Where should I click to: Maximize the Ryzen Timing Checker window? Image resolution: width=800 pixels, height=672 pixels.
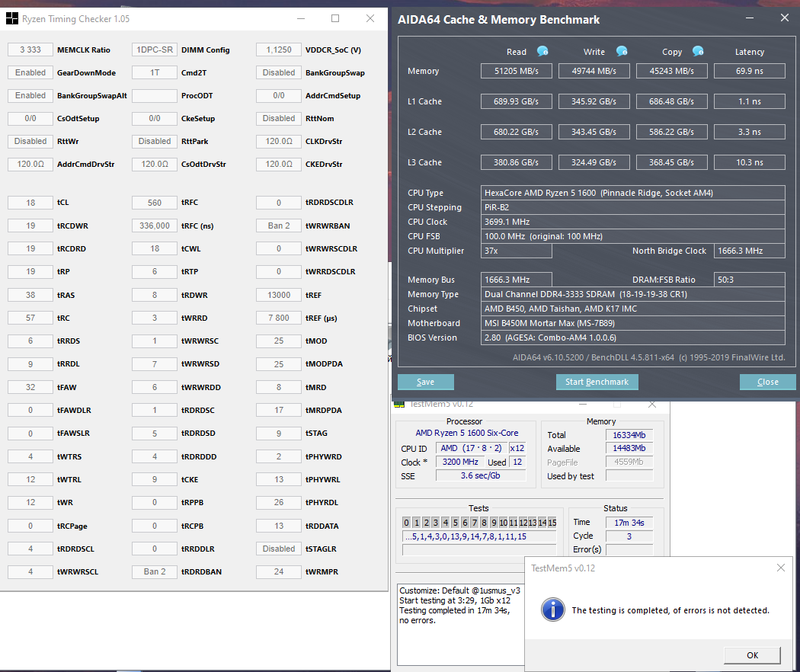tap(335, 18)
